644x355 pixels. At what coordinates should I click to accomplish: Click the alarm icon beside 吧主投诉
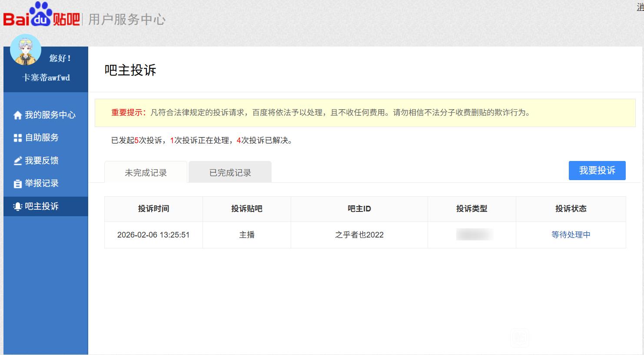tap(18, 207)
